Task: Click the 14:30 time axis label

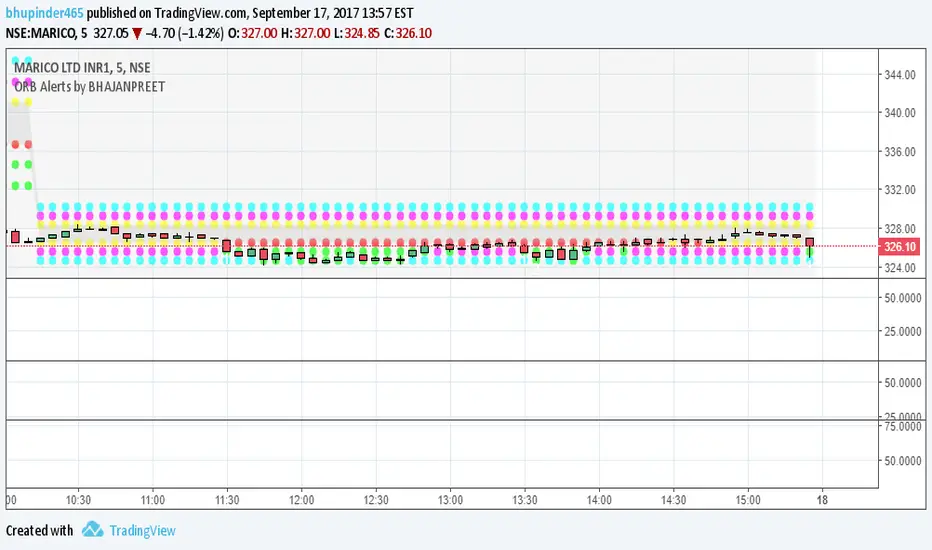Action: pos(673,500)
